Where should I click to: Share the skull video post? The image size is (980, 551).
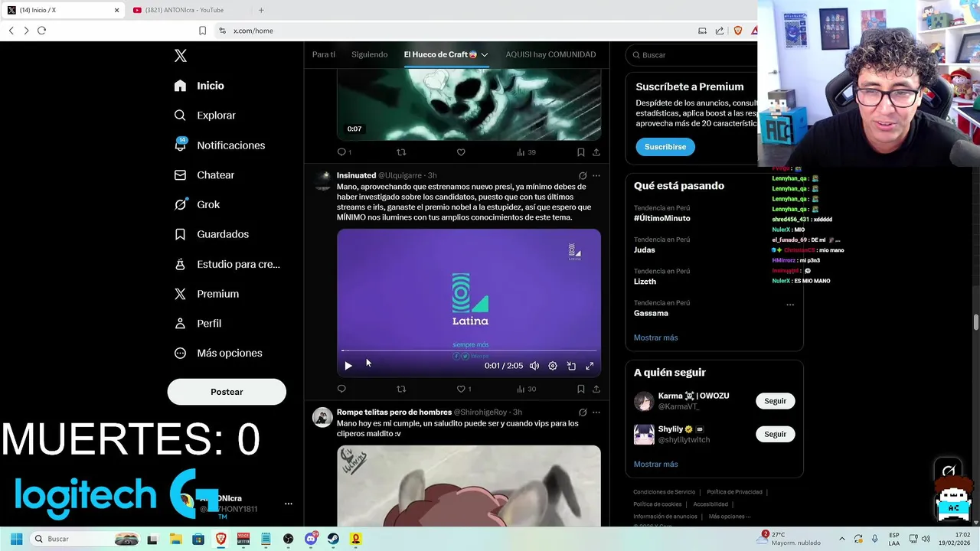point(596,152)
